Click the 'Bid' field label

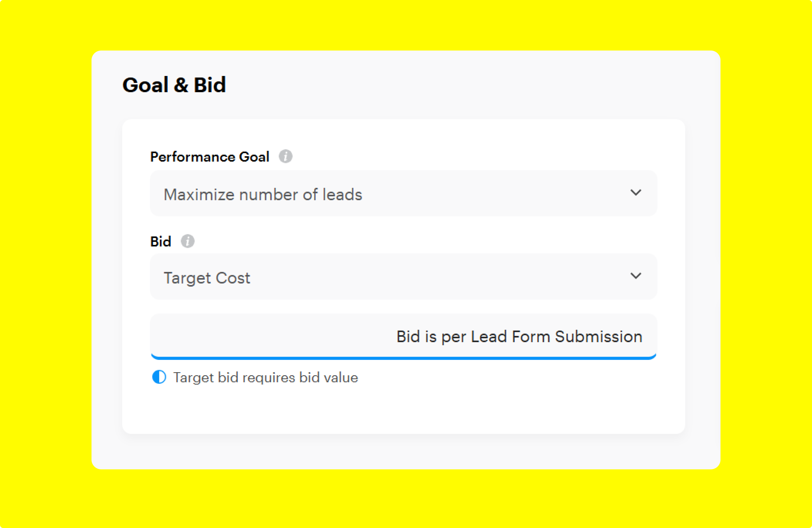[160, 242]
